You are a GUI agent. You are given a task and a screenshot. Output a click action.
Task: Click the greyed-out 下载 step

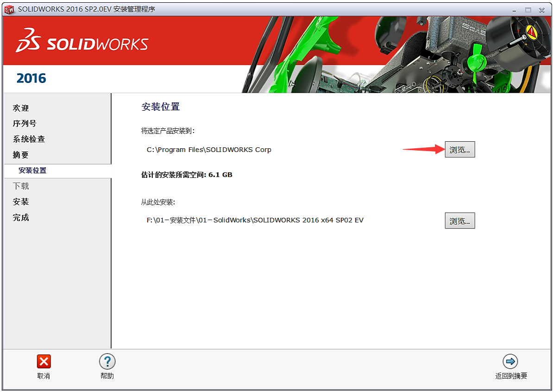coord(21,186)
